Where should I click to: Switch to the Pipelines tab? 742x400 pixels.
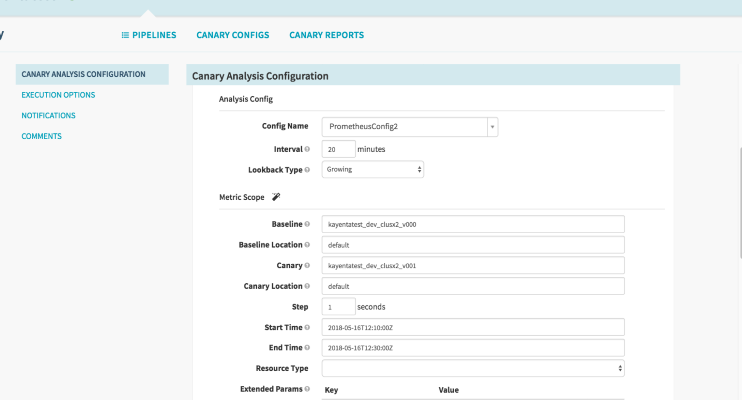pos(148,35)
